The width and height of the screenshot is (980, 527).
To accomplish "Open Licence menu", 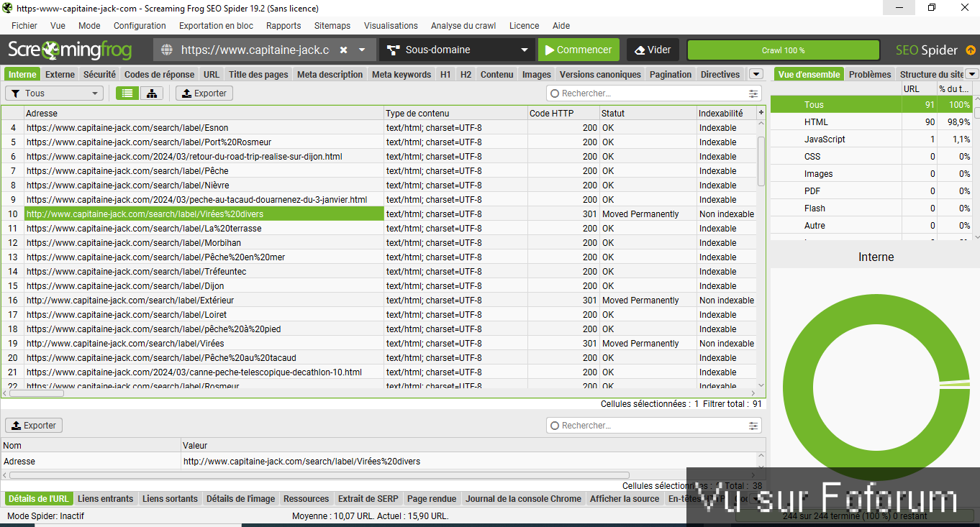I will click(x=524, y=25).
